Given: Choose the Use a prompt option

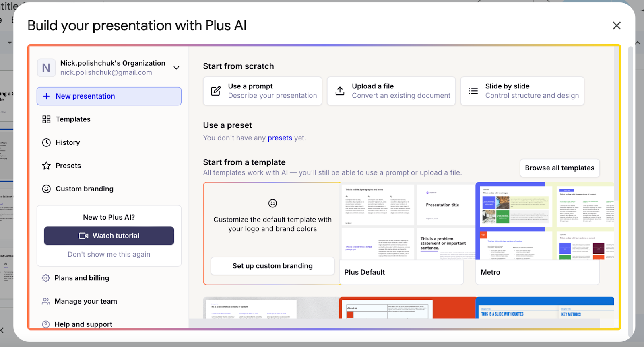Looking at the screenshot, I should [262, 91].
